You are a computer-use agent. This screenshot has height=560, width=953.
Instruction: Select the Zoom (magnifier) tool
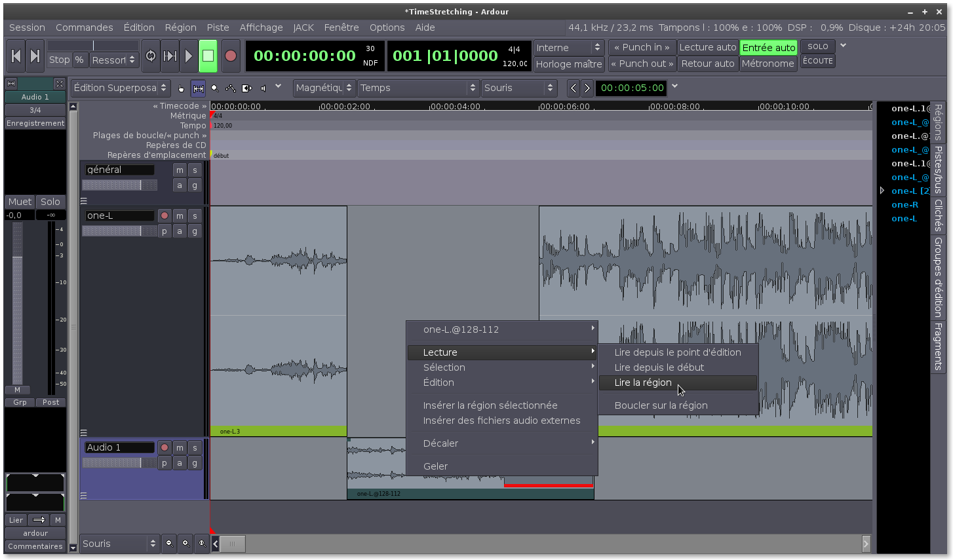[x=215, y=88]
